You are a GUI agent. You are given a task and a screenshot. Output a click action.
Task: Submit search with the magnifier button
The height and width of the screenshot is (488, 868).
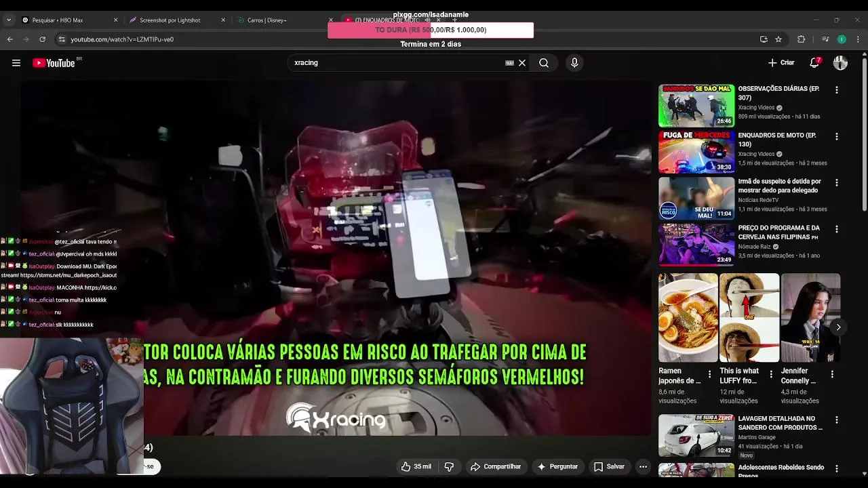point(544,63)
